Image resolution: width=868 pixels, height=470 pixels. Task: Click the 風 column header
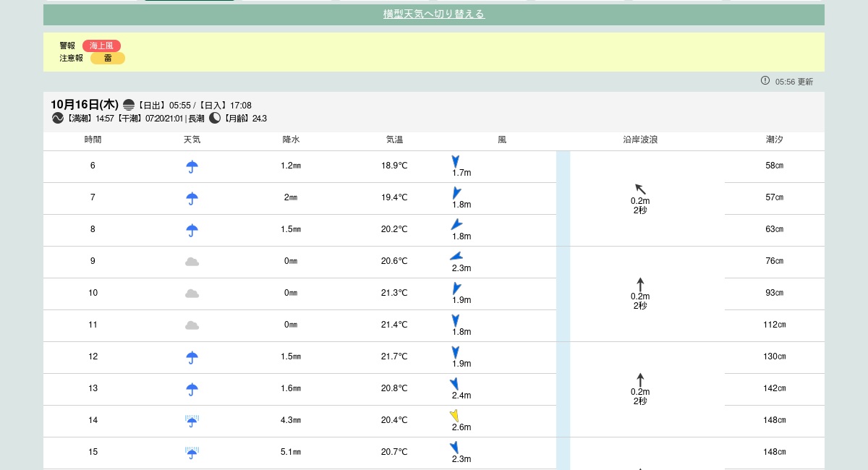coord(502,140)
